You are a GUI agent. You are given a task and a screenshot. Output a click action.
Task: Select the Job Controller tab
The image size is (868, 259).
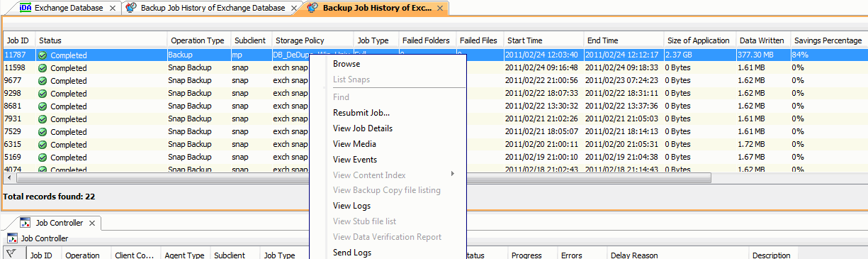pos(59,223)
